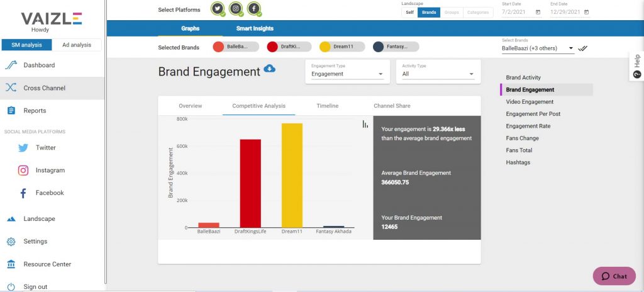Click Your Brand Engagement value 12465
Image resolution: width=644 pixels, height=292 pixels.
[x=389, y=227]
